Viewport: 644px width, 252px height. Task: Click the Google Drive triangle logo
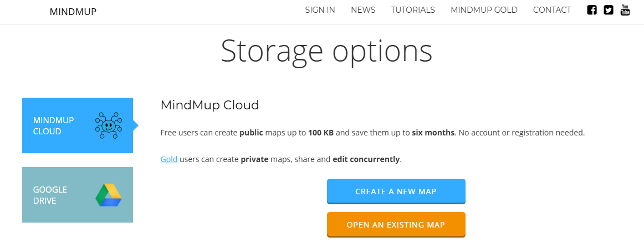click(108, 195)
